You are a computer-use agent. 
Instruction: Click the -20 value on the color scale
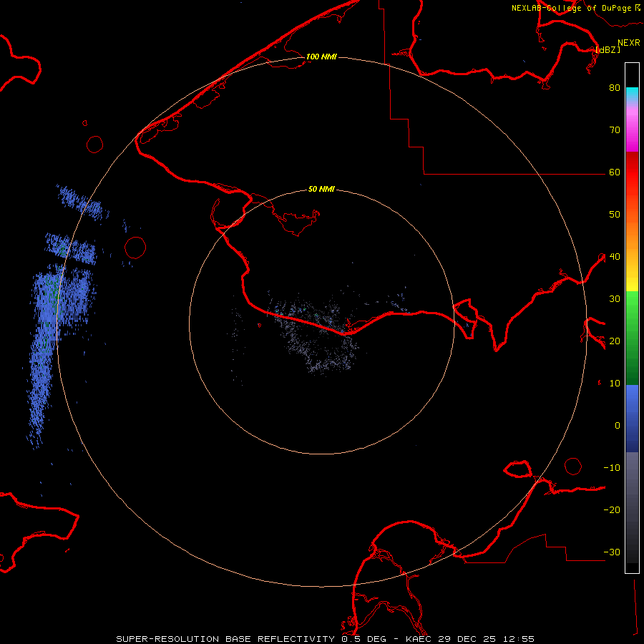[612, 509]
